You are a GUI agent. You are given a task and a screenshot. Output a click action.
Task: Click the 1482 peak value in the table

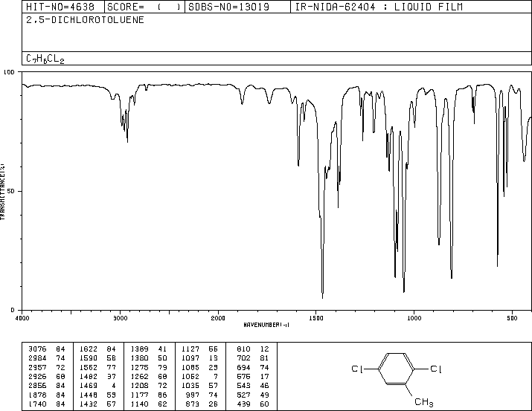89,376
